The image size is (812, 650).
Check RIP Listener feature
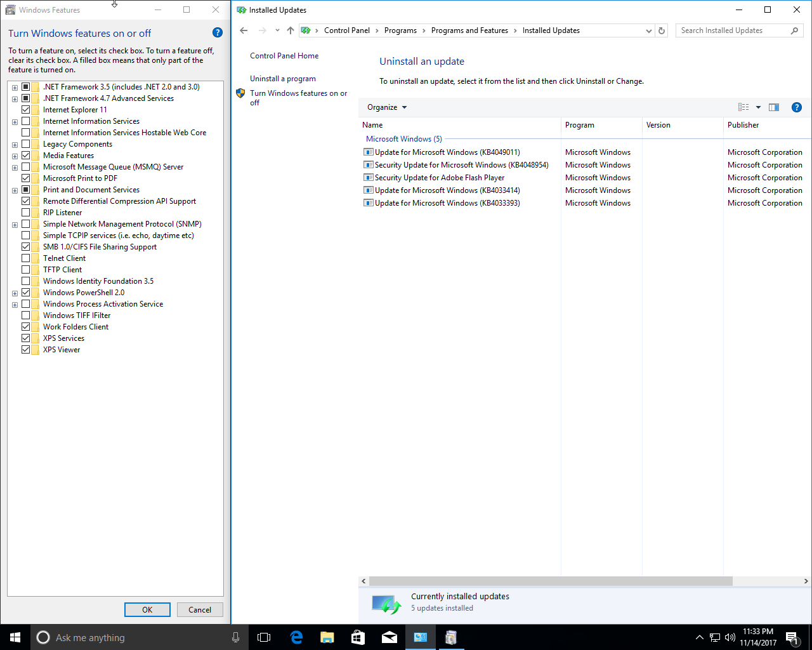point(26,213)
